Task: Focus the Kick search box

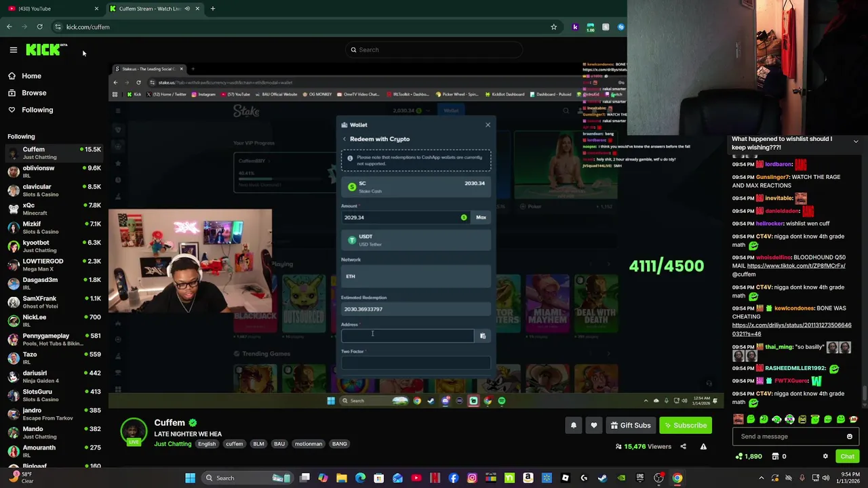Action: [434, 49]
